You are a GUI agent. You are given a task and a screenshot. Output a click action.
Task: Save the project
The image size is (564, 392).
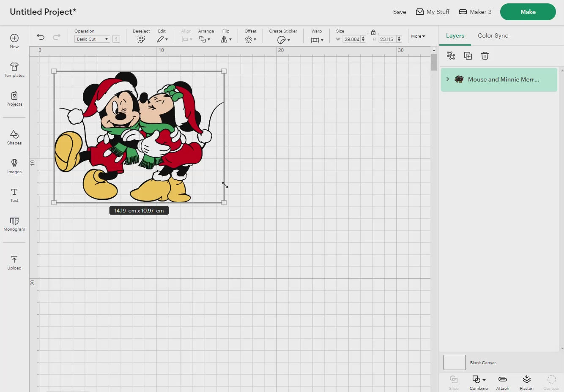click(x=400, y=12)
